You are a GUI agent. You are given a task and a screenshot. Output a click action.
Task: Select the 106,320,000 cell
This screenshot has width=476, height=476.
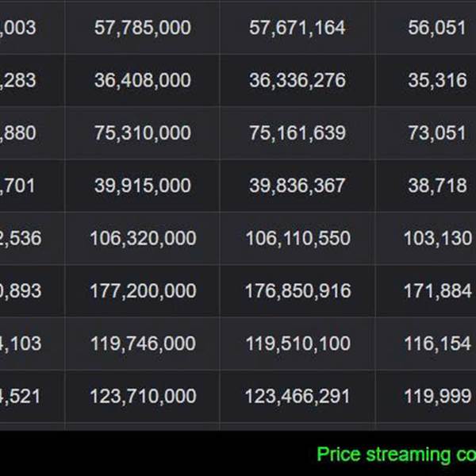point(142,238)
